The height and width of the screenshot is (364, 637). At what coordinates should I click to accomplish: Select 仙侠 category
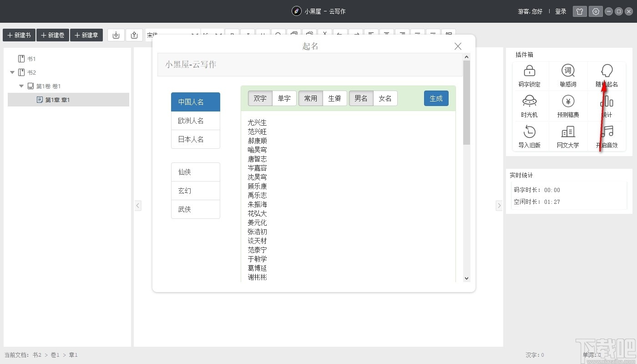coord(196,172)
